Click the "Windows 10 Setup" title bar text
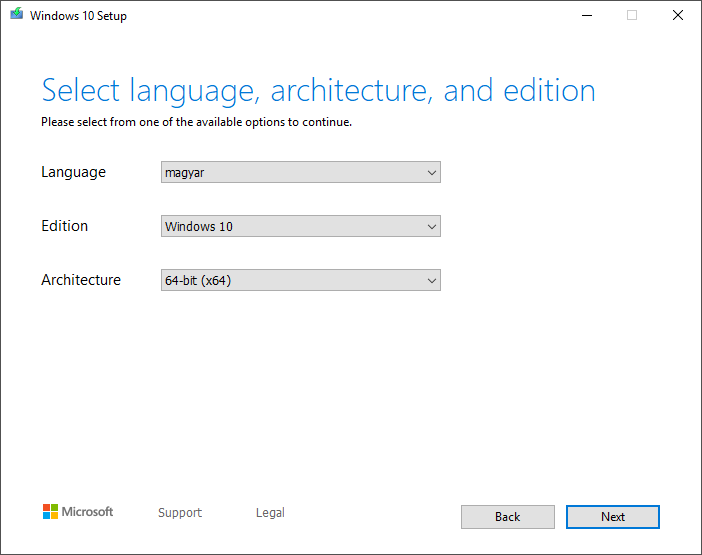This screenshot has width=702, height=555. tap(78, 16)
